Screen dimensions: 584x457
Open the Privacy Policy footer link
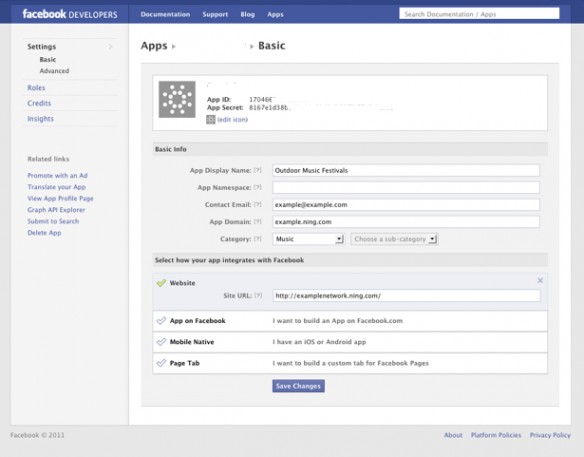point(550,435)
